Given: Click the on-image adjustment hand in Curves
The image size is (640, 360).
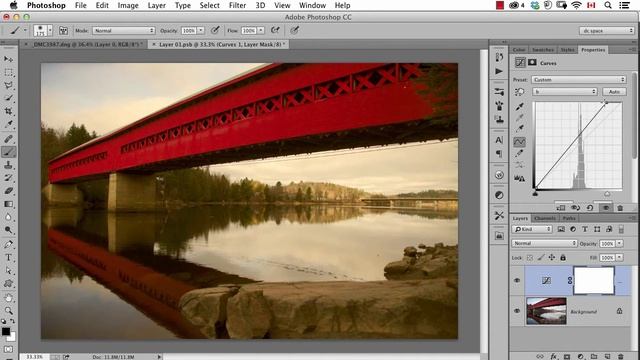Looking at the screenshot, I should tap(519, 92).
